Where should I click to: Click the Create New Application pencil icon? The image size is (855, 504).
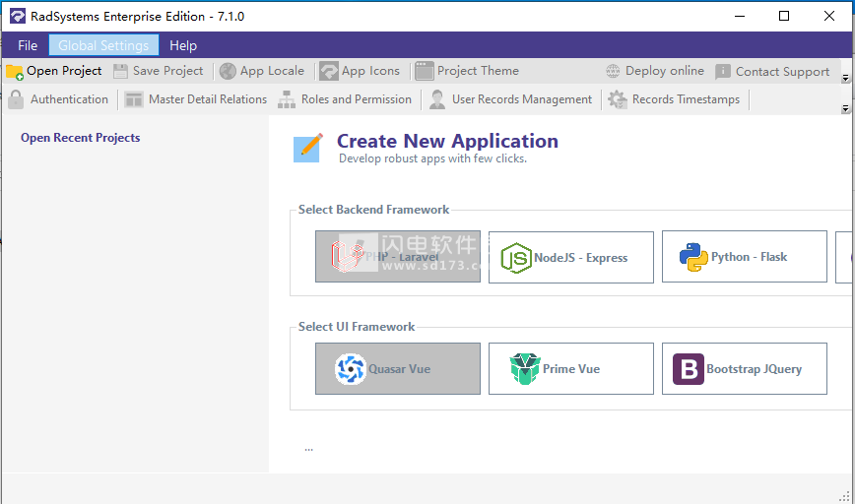[x=308, y=148]
